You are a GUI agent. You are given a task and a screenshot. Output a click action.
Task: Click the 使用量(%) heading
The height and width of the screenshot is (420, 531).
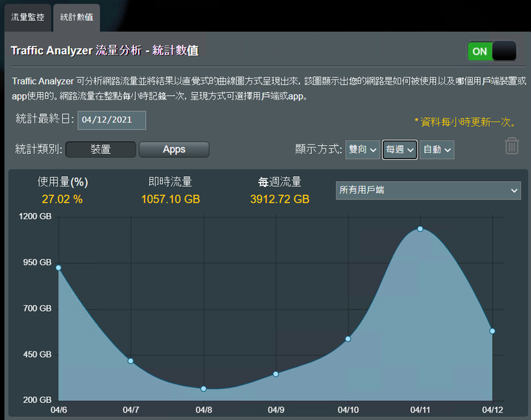click(63, 182)
